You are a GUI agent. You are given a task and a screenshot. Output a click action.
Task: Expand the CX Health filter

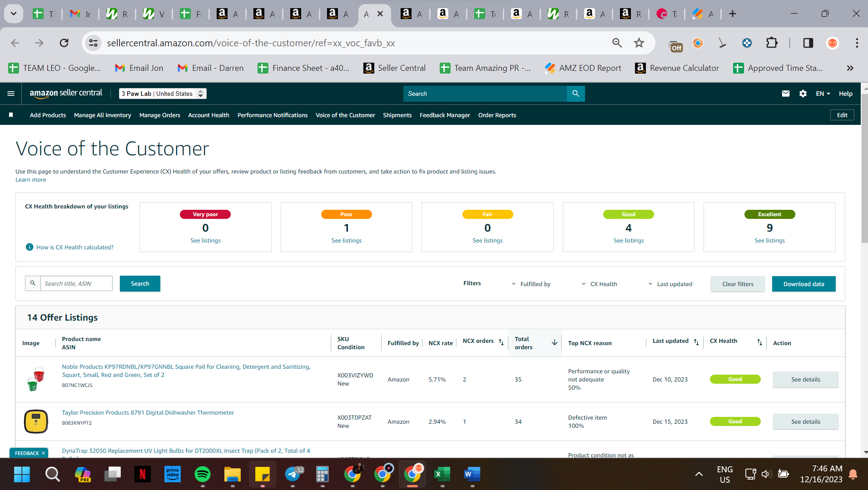[x=600, y=284]
